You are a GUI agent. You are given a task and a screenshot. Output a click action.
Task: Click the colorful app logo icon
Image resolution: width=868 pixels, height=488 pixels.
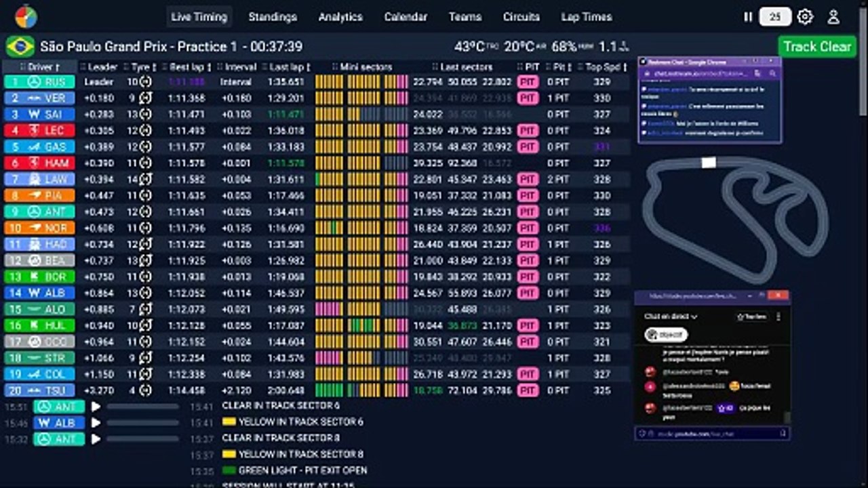tap(26, 16)
